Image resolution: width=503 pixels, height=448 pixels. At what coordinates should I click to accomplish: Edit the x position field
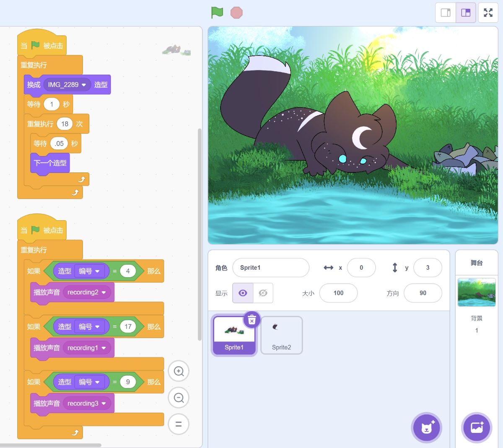click(x=361, y=268)
